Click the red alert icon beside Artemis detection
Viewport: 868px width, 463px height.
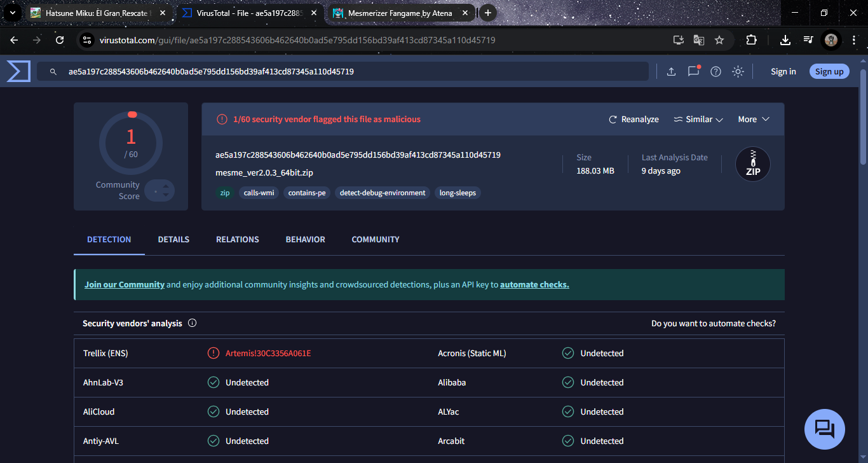(x=214, y=353)
